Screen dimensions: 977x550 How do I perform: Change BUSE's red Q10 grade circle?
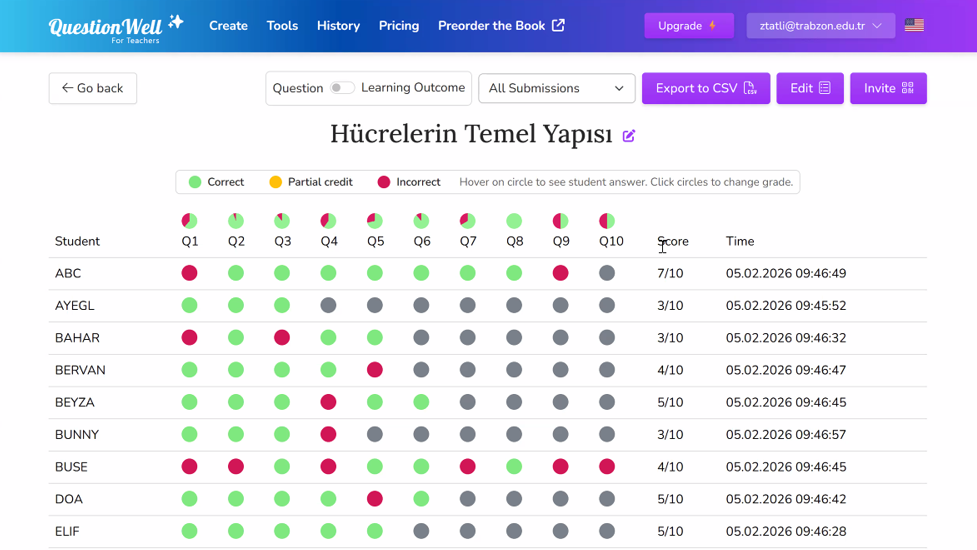(607, 467)
